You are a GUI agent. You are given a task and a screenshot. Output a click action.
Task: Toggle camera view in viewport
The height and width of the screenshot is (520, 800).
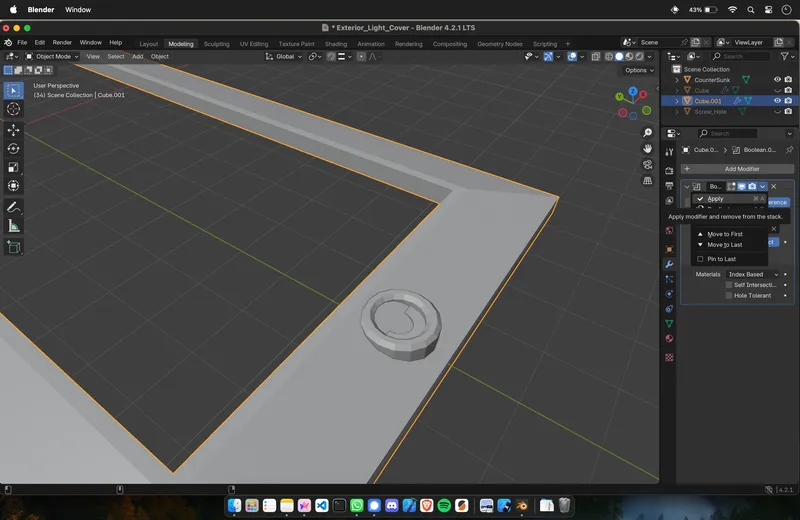[648, 165]
